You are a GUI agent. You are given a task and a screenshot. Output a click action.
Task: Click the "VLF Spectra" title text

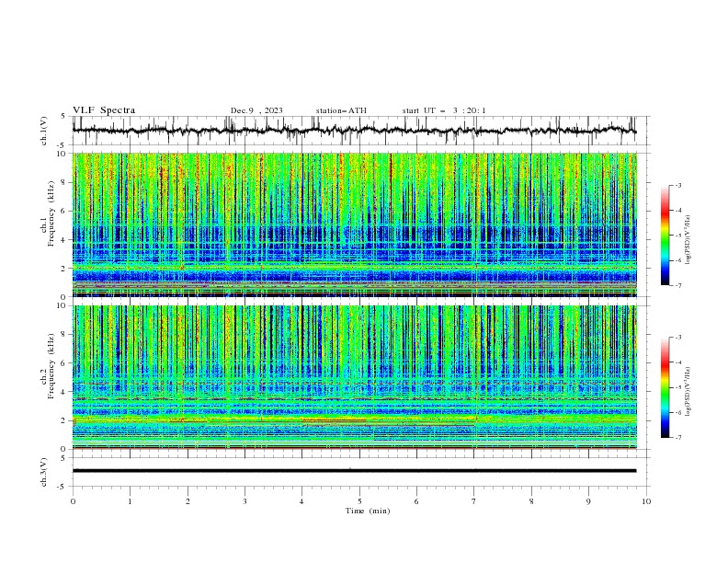click(104, 110)
